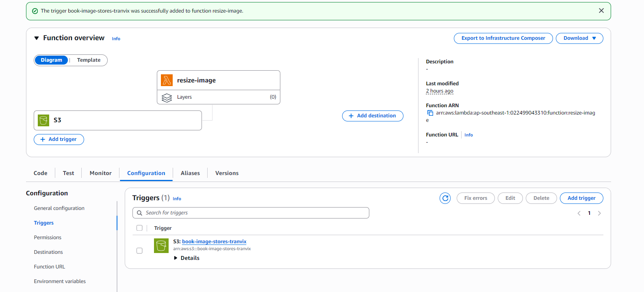Image resolution: width=644 pixels, height=292 pixels.
Task: Open the Triggers Info link
Action: click(177, 199)
